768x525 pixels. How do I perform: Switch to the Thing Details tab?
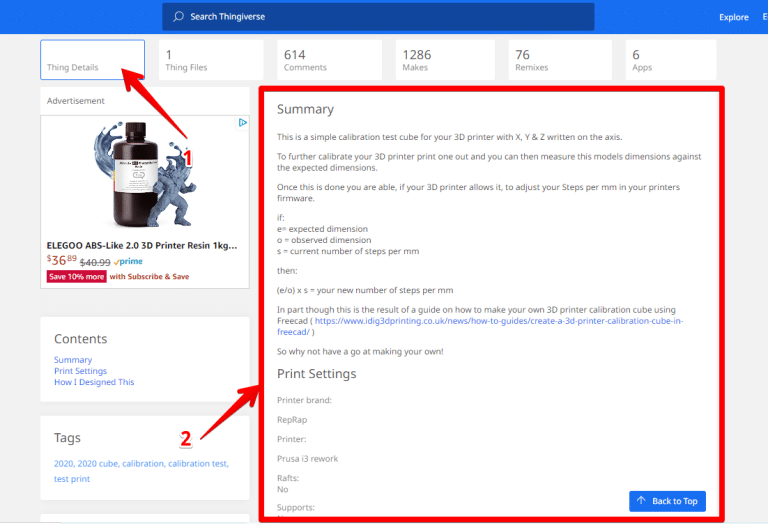tap(92, 60)
